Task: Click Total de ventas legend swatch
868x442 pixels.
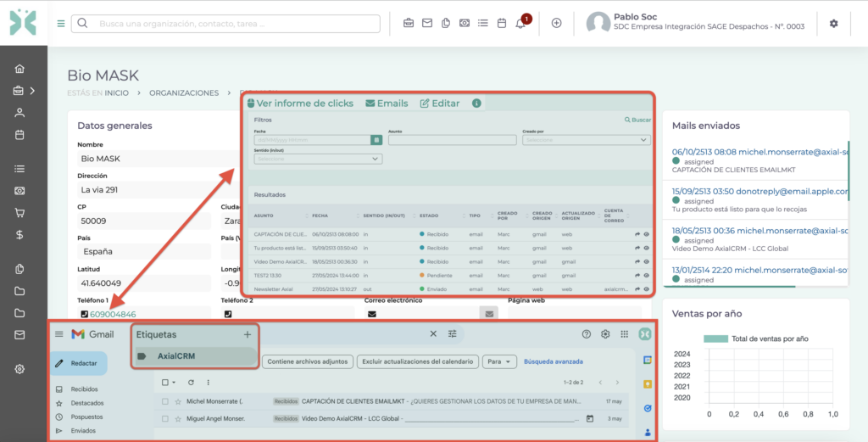Action: [x=715, y=338]
